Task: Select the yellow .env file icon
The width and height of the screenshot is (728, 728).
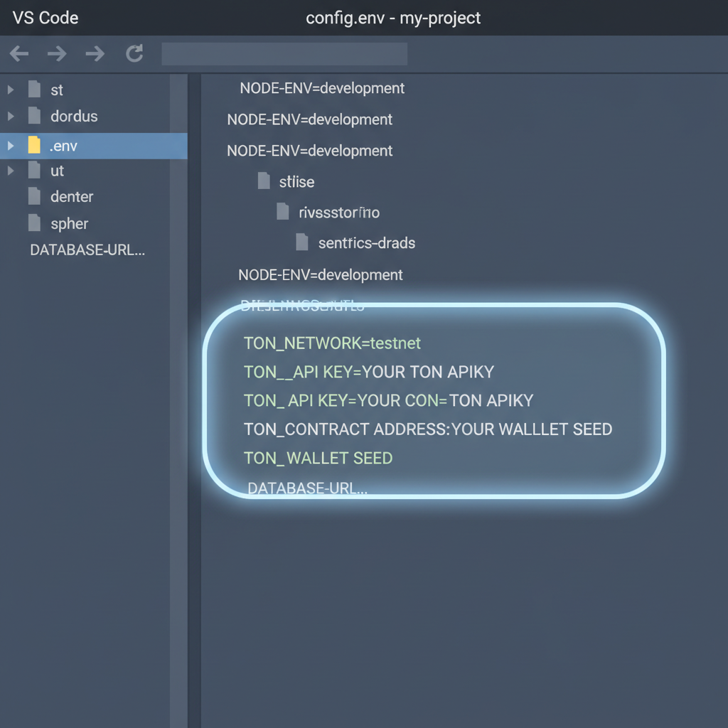Action: point(33,145)
